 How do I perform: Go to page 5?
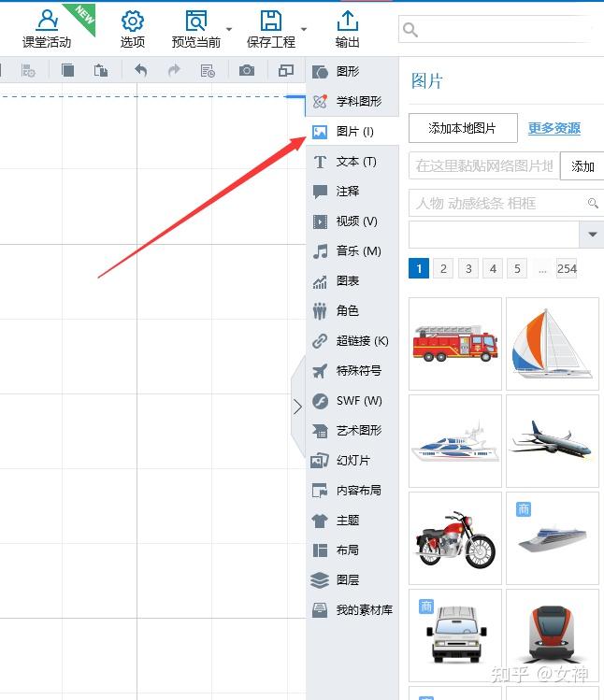(517, 268)
